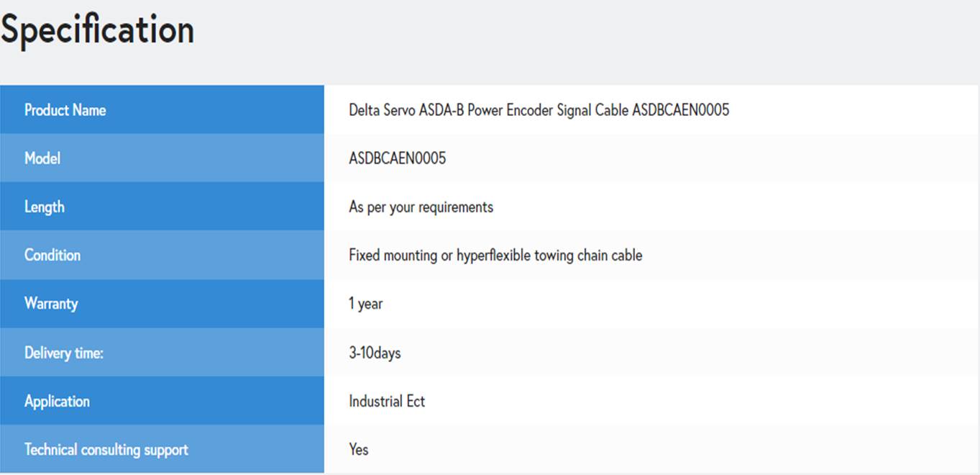The width and height of the screenshot is (980, 475).
Task: Click the '3-10days' delivery value
Action: pyautogui.click(x=375, y=353)
